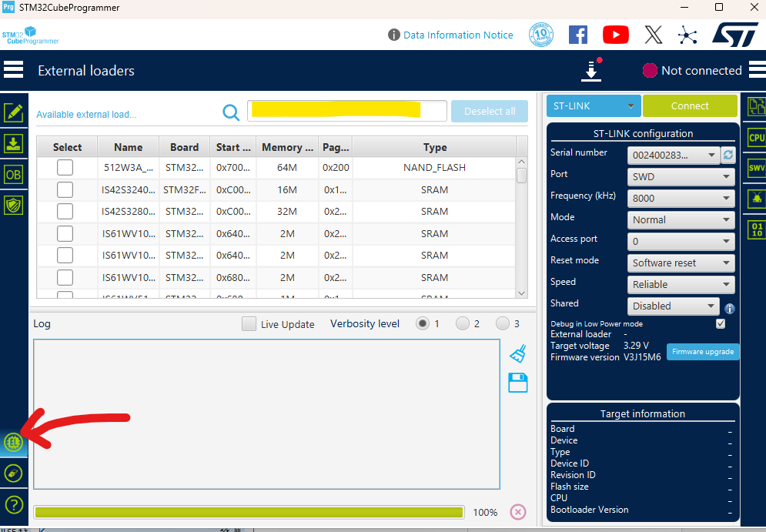This screenshot has width=766, height=532.
Task: Select verbosity level 3
Action: click(502, 323)
